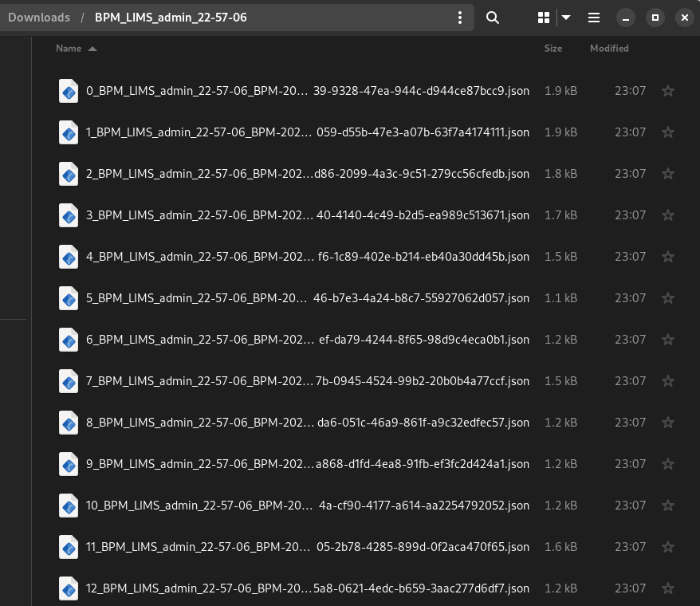Open the search files magnifier icon
Viewport: 700px width, 606px height.
pyautogui.click(x=493, y=18)
